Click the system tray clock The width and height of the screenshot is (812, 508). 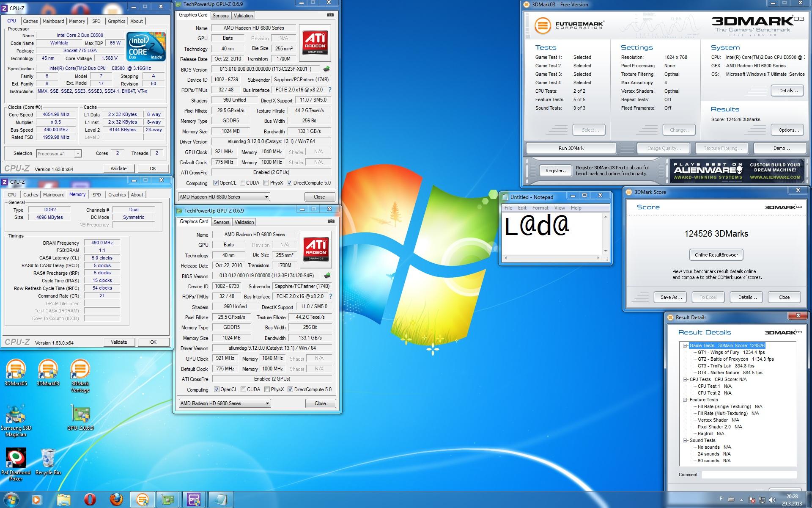792,500
